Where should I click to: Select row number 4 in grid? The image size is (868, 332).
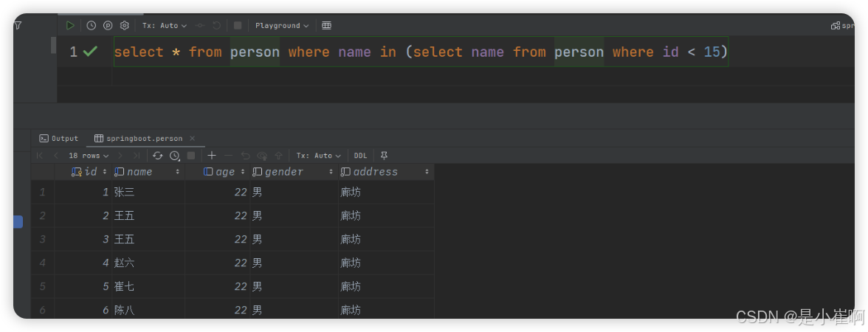pos(43,263)
